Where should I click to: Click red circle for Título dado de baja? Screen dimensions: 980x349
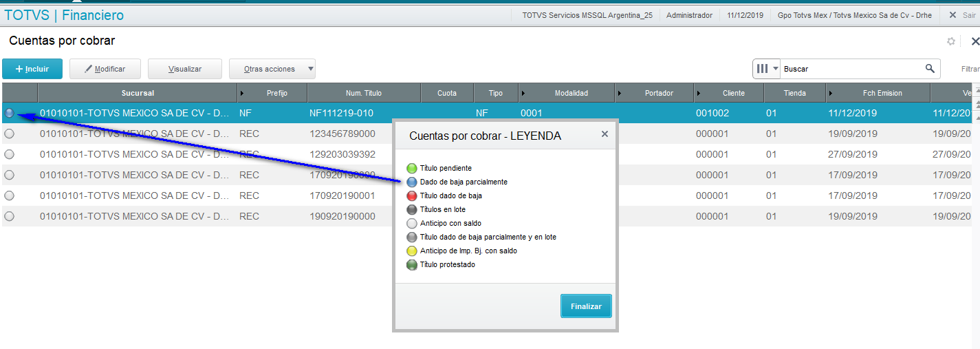point(412,195)
